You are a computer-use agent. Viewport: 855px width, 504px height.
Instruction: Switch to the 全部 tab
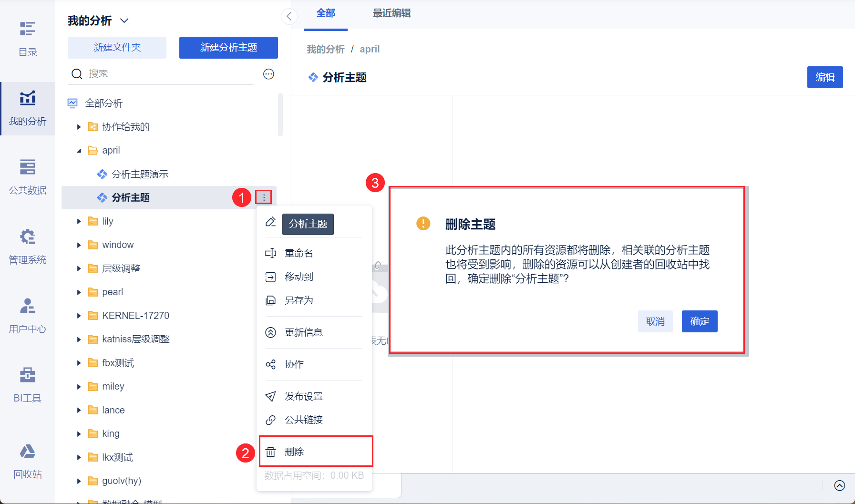[x=326, y=13]
